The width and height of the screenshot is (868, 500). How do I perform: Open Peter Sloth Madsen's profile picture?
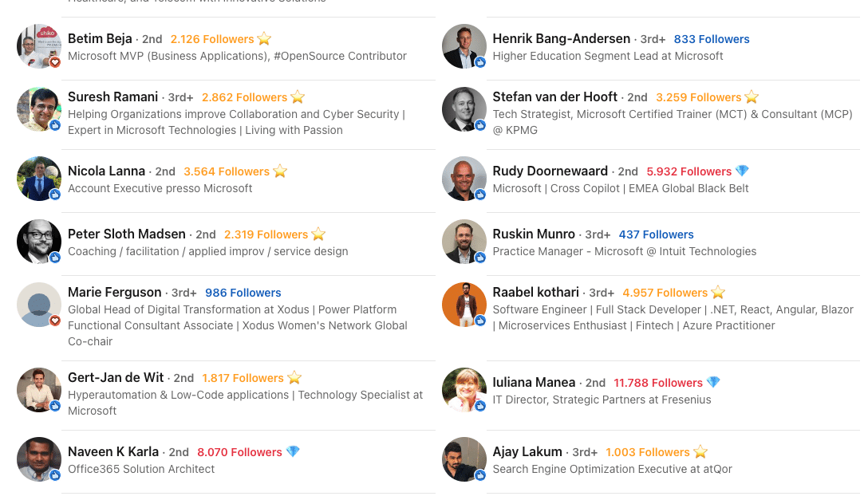pos(39,241)
